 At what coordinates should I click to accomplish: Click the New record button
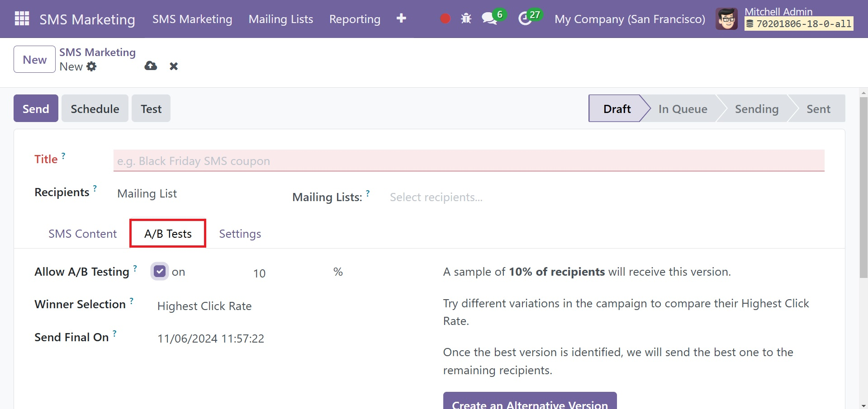[34, 59]
